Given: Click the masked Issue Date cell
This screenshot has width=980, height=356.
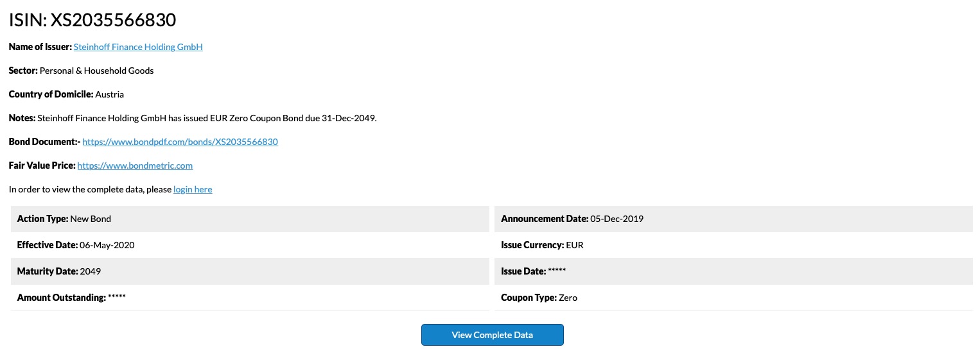Looking at the screenshot, I should point(533,271).
